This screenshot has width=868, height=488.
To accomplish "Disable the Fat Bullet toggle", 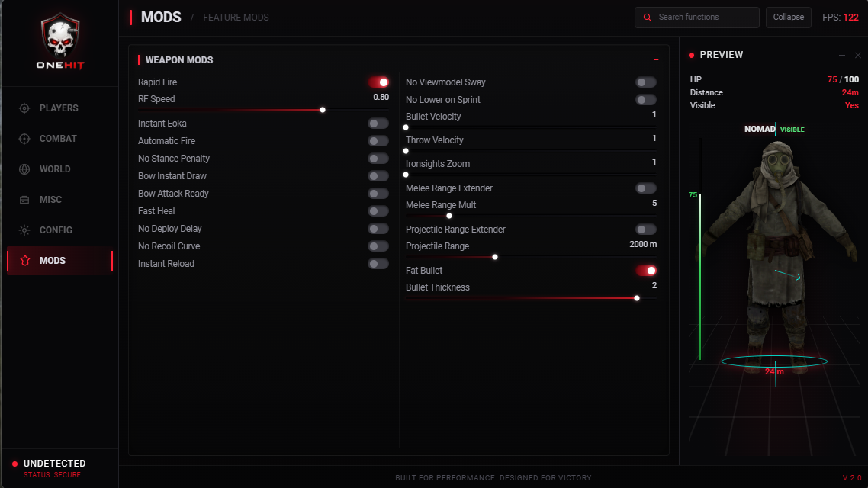I will click(x=646, y=271).
